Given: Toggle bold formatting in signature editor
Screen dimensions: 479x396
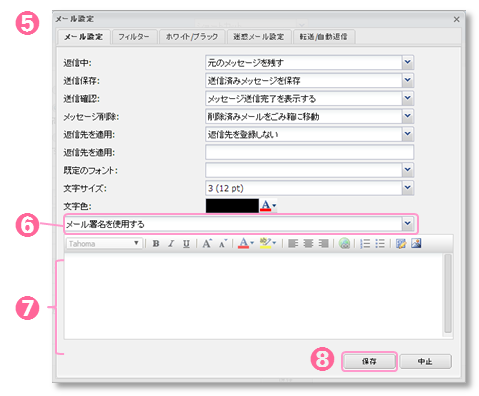Looking at the screenshot, I should click(156, 244).
